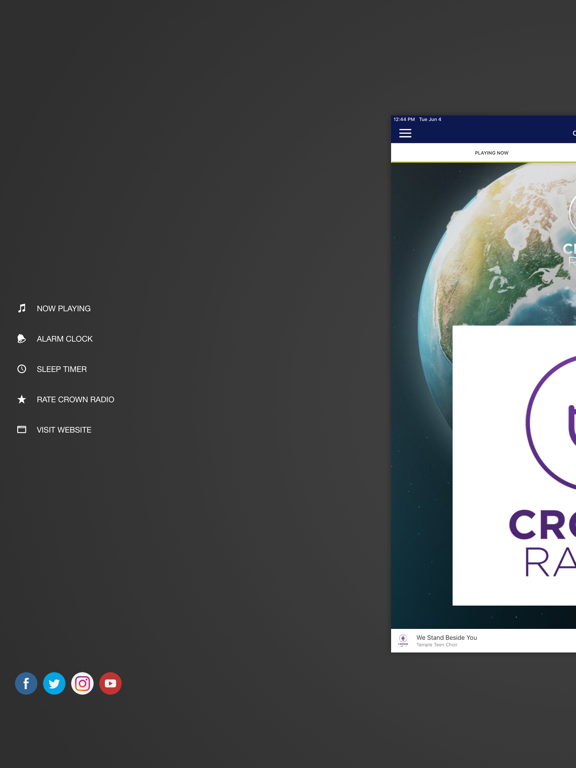Switch to the Playing Now tab
The width and height of the screenshot is (576, 768).
tap(491, 153)
